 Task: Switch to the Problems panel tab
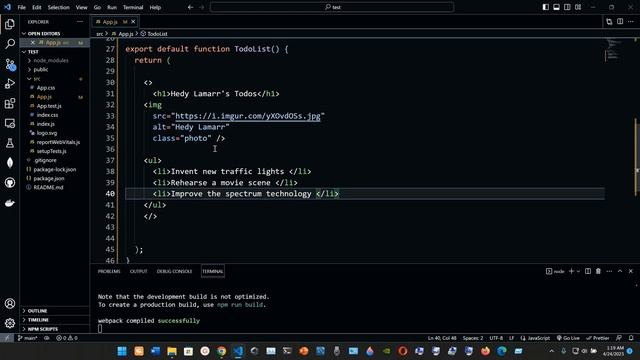pyautogui.click(x=109, y=271)
